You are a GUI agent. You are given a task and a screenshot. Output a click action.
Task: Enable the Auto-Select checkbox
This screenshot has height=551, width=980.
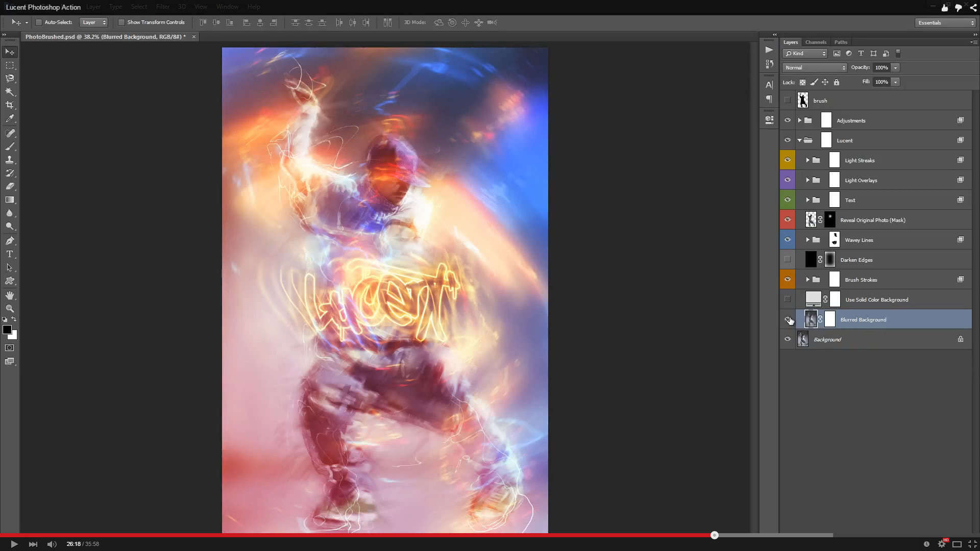(38, 22)
